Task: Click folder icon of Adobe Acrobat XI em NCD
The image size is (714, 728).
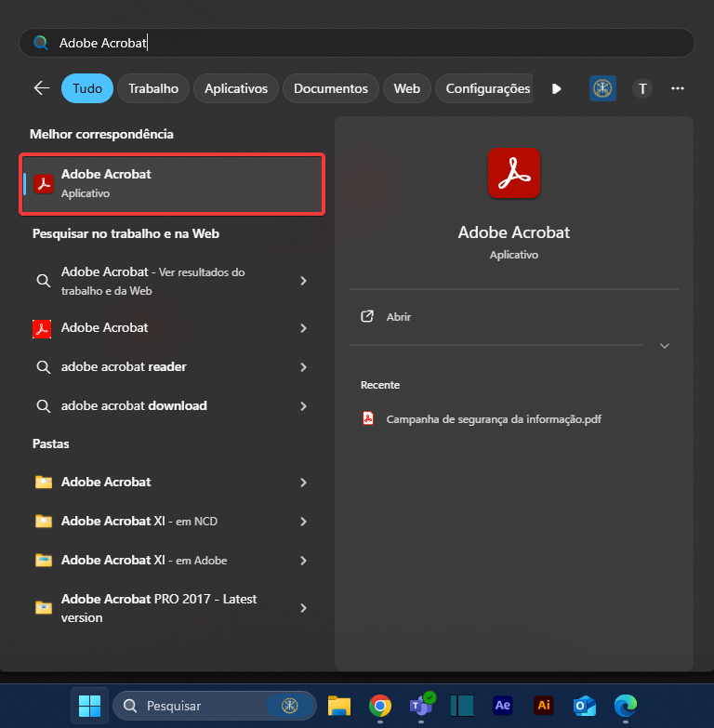Action: click(44, 522)
